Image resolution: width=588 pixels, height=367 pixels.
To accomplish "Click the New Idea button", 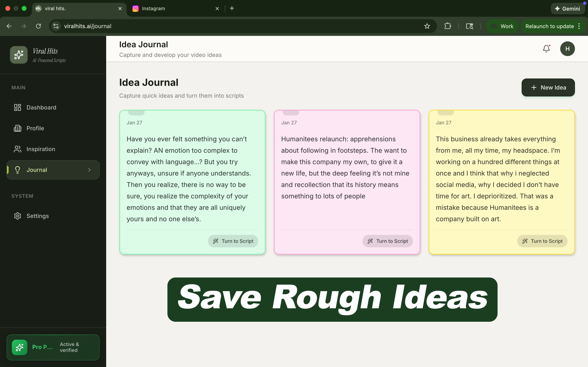I will [x=548, y=87].
